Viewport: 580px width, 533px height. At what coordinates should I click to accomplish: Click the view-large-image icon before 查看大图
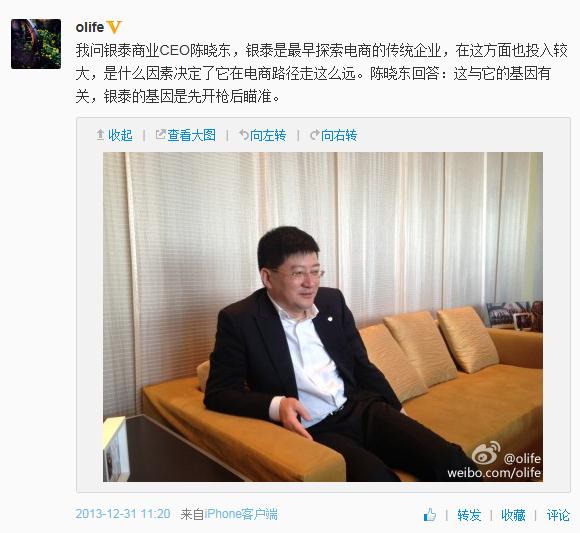[x=160, y=135]
